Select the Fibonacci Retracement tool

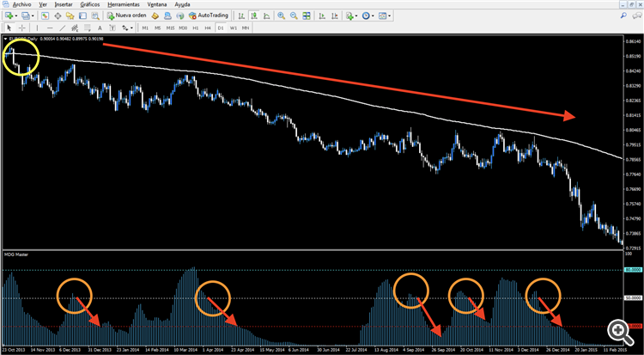(88, 28)
